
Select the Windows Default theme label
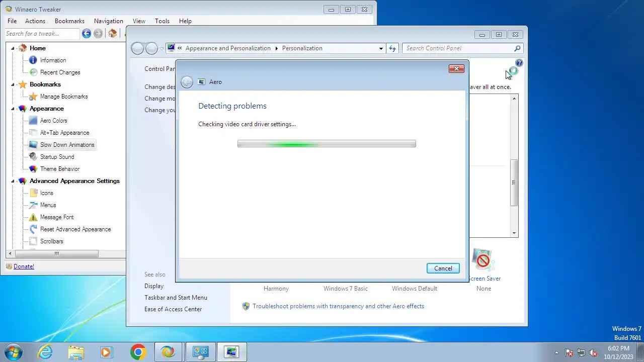tap(415, 289)
